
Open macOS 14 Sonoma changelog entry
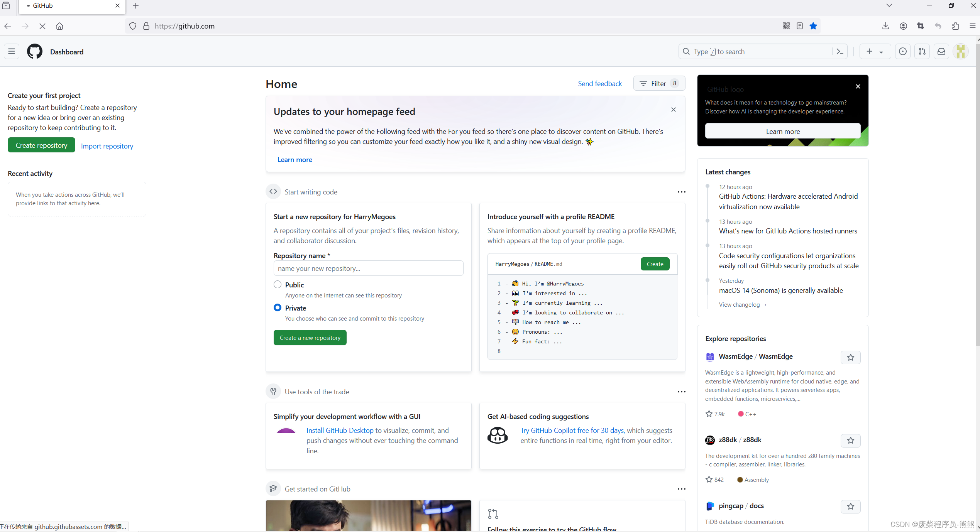[x=780, y=290]
